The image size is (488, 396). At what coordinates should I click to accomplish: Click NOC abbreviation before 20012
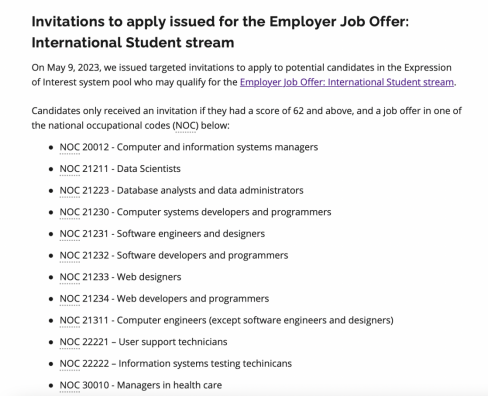point(70,147)
